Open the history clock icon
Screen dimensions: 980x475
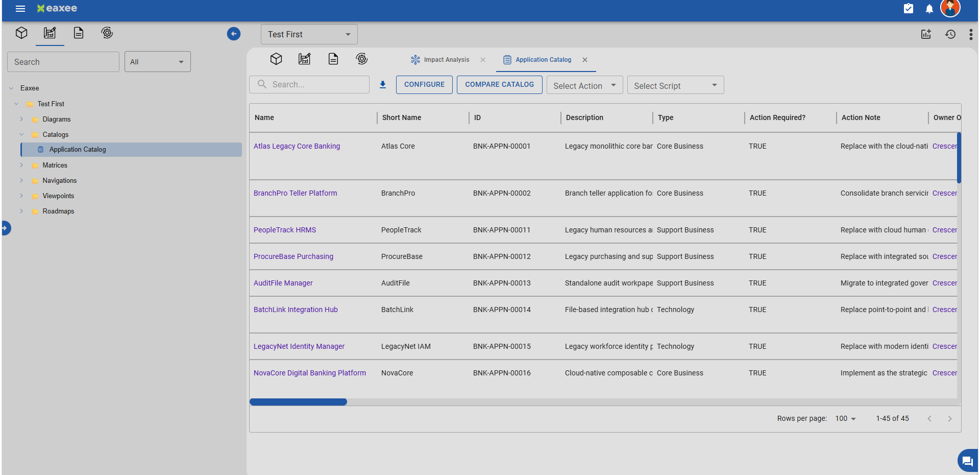pos(950,34)
